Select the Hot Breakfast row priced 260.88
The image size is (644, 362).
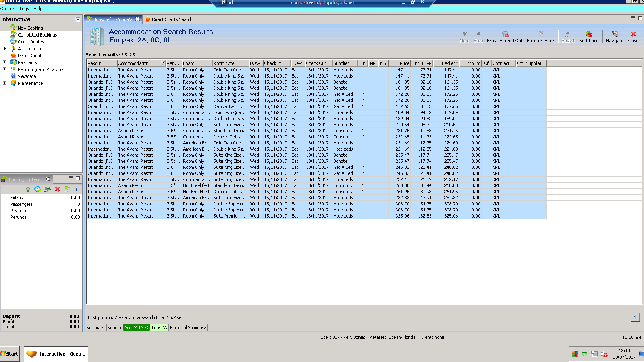[x=317, y=185]
